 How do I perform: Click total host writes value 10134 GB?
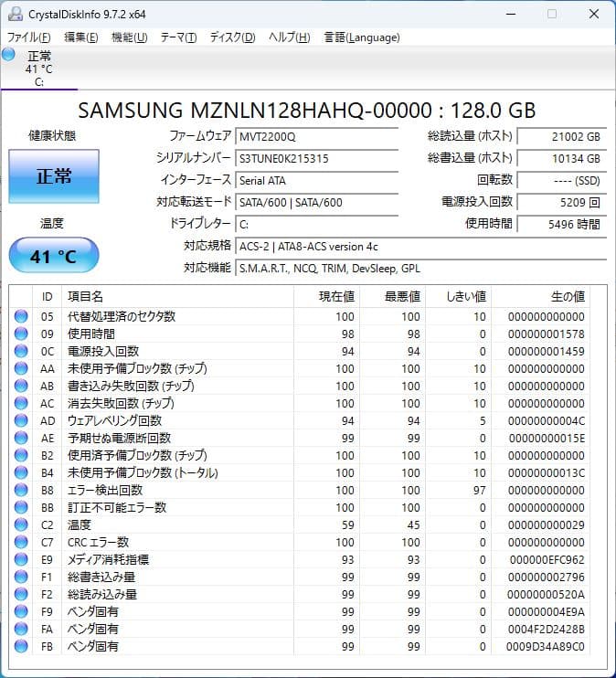coord(562,159)
